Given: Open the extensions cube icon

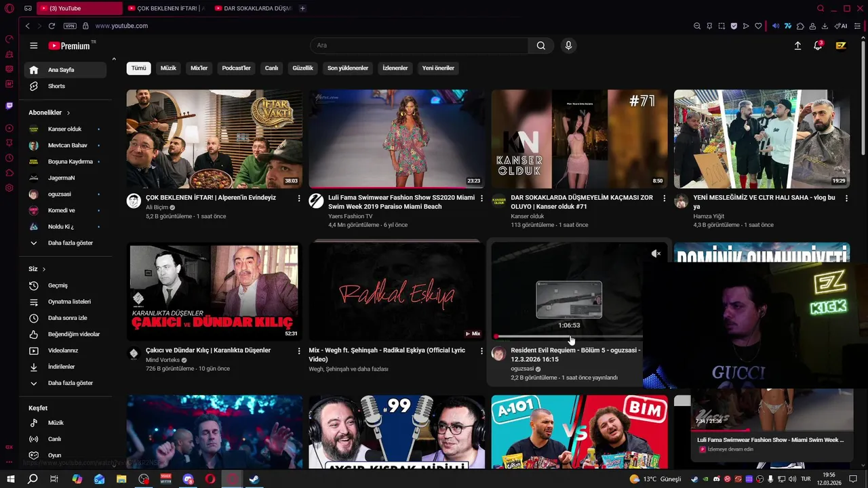Looking at the screenshot, I should (800, 26).
